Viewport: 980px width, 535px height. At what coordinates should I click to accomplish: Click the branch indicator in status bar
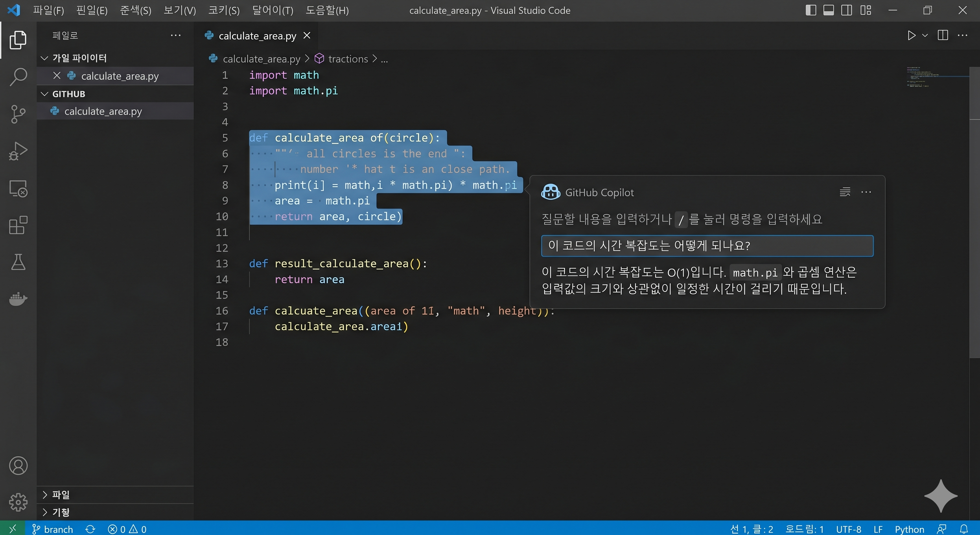click(53, 529)
